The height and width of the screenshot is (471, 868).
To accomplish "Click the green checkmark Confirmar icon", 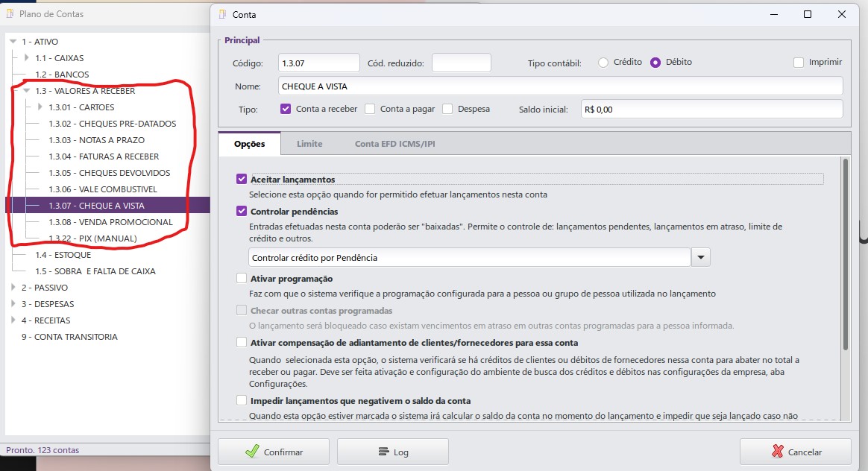I will pos(252,452).
